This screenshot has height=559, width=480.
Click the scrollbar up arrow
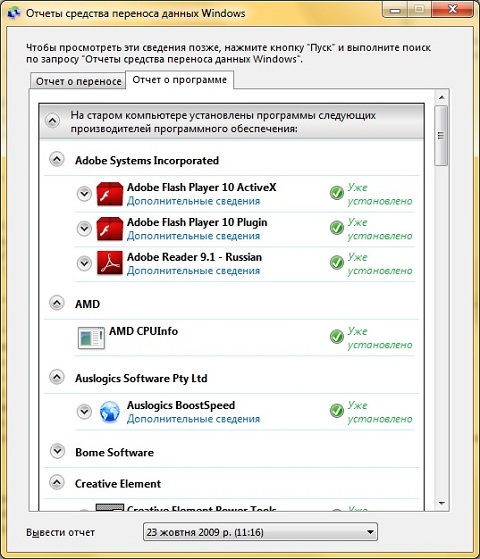441,97
